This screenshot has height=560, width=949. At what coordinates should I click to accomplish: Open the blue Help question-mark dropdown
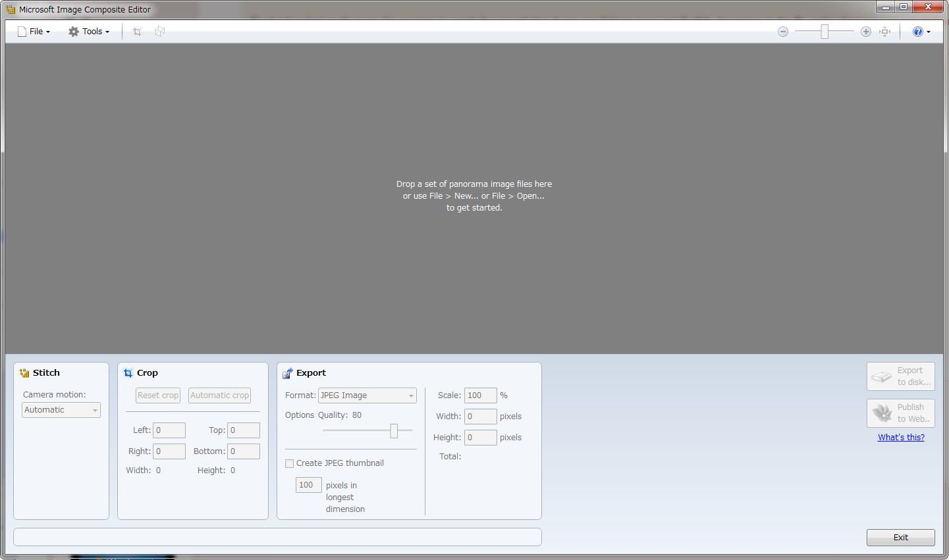point(921,32)
